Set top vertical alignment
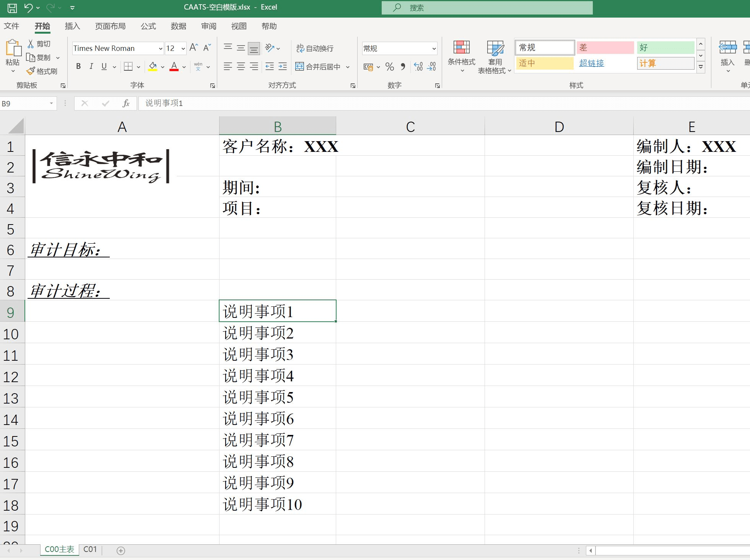The image size is (750, 560). click(228, 47)
